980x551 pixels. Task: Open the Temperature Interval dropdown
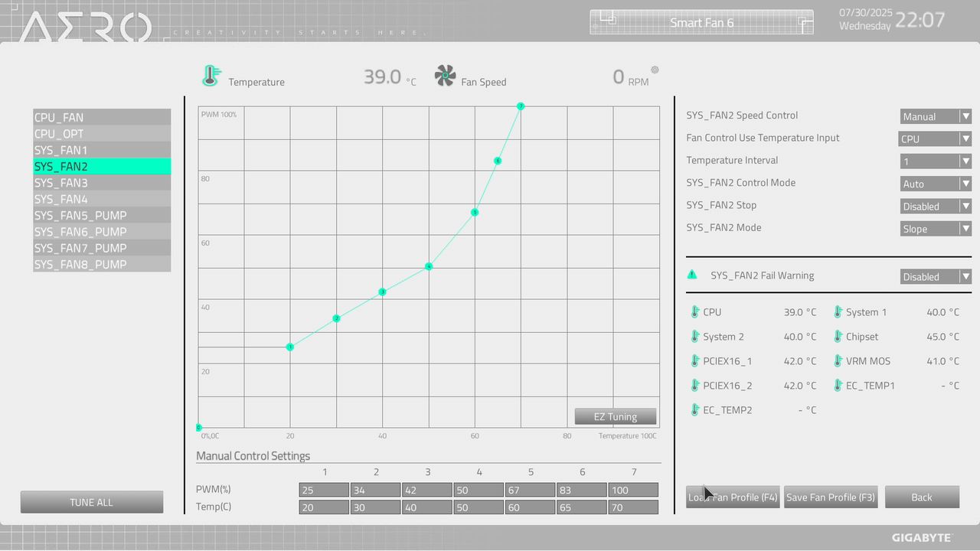[936, 161]
